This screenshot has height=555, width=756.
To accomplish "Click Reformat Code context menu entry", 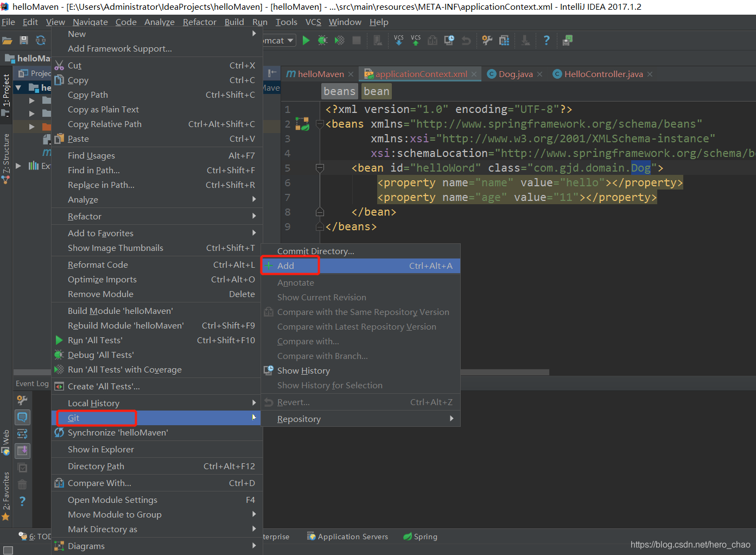I will (157, 265).
